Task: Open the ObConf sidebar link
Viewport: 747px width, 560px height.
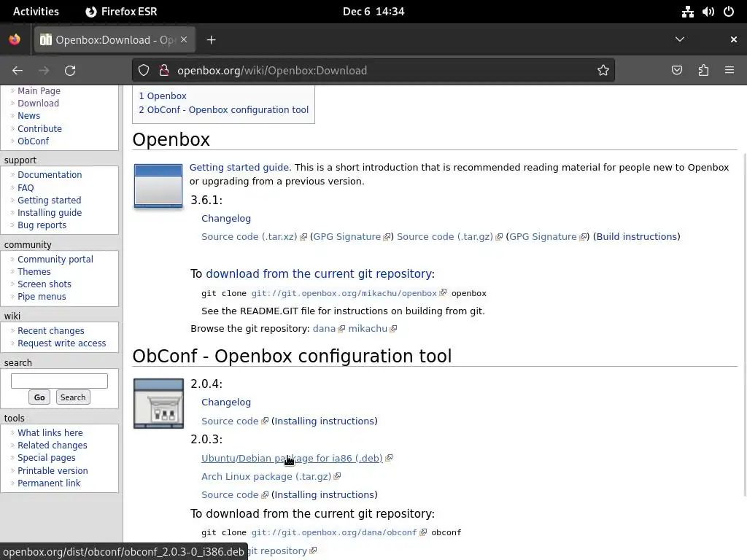Action: tap(33, 141)
